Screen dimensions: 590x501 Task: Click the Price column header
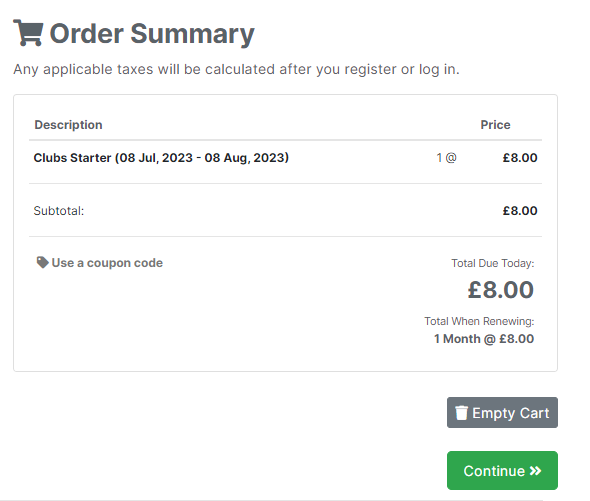coord(495,125)
